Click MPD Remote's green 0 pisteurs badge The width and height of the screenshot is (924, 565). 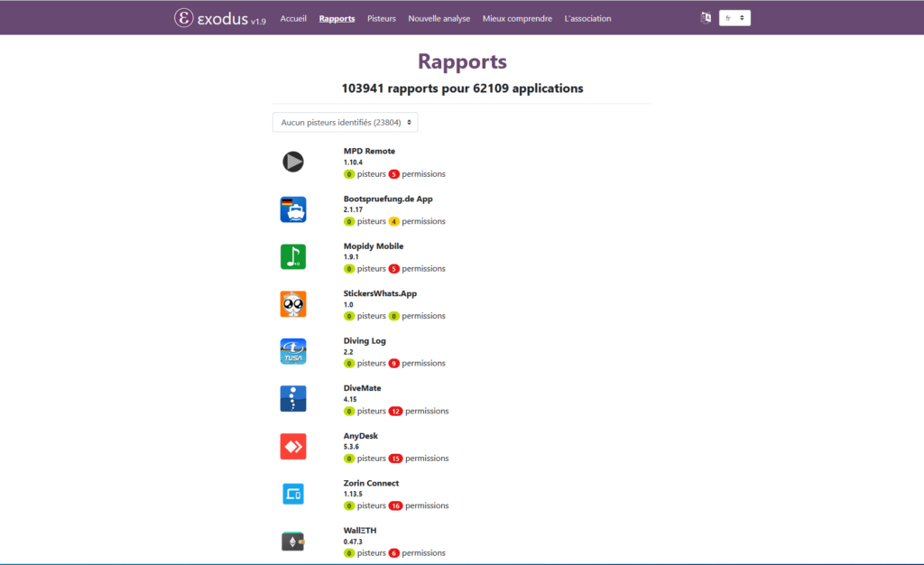[349, 174]
